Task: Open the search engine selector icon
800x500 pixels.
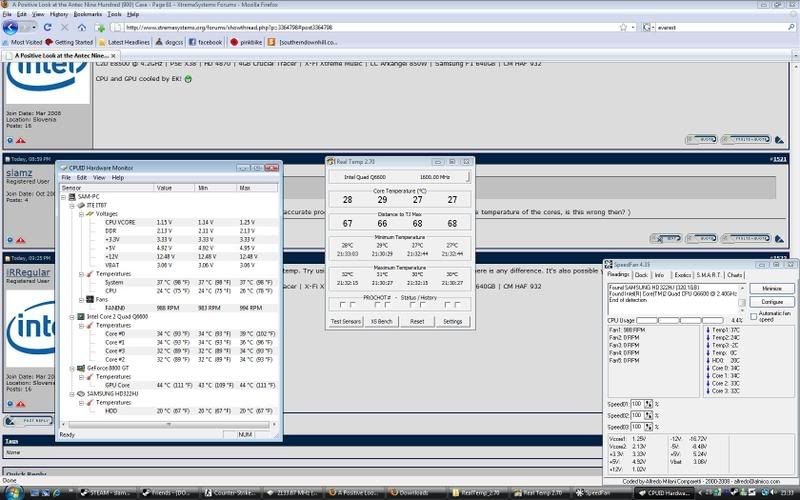Action: coord(648,28)
